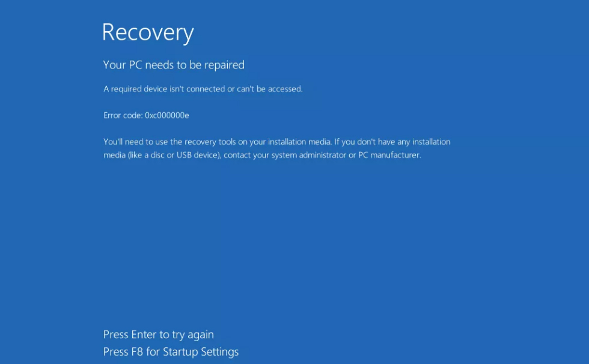This screenshot has height=364, width=589.
Task: Click the required device isn't connected message
Action: click(203, 89)
